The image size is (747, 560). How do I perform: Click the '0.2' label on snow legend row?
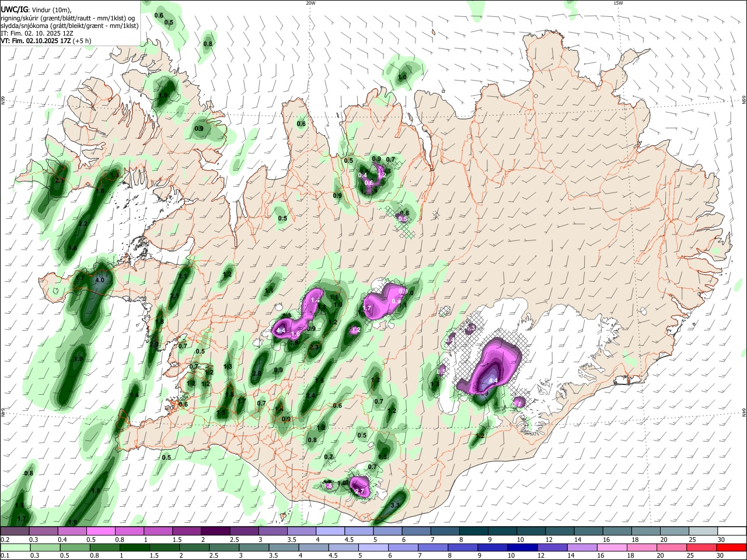5,540
